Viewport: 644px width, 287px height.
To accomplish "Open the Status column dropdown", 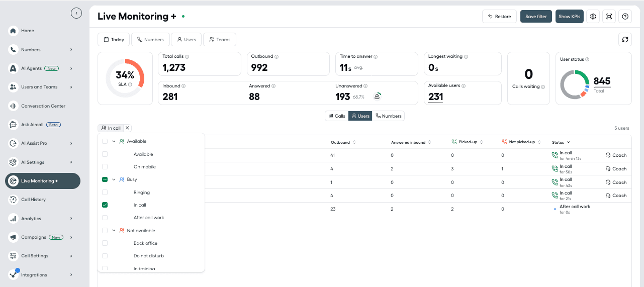I will click(x=561, y=142).
